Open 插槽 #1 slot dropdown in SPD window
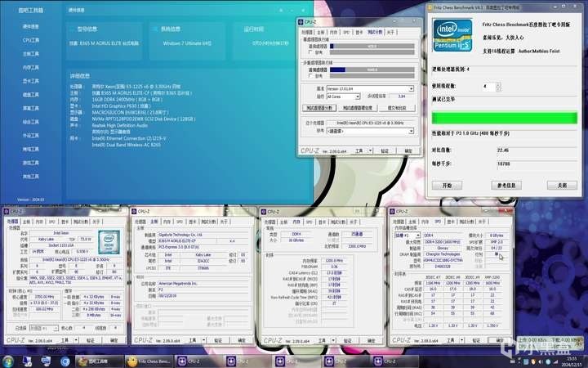This screenshot has height=368, width=588. coord(407,236)
